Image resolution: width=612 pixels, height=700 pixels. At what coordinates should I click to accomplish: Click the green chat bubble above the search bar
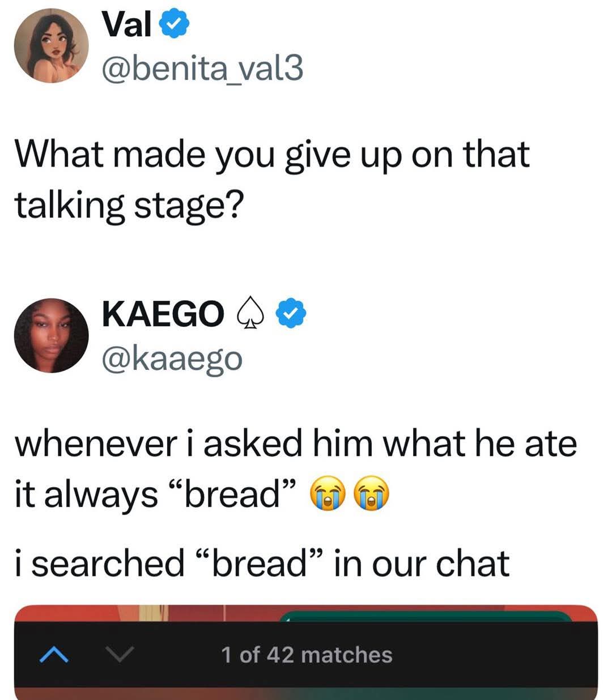point(425,616)
